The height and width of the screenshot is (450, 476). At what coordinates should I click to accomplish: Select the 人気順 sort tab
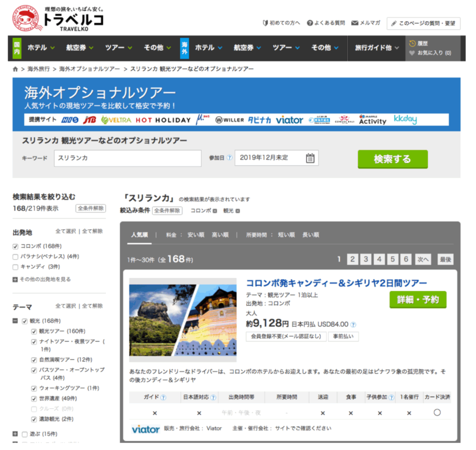139,235
